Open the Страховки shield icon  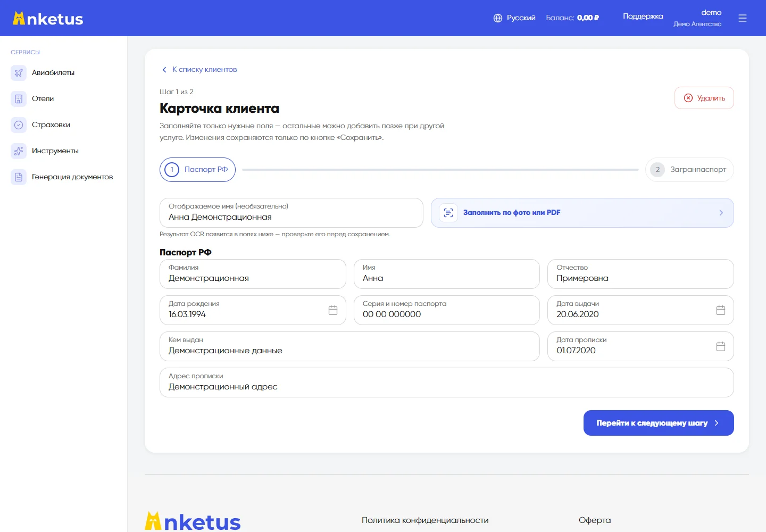[19, 125]
